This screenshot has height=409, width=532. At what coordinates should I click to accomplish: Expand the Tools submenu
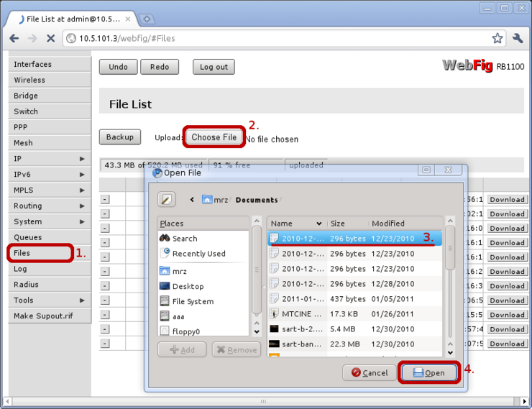pos(49,300)
